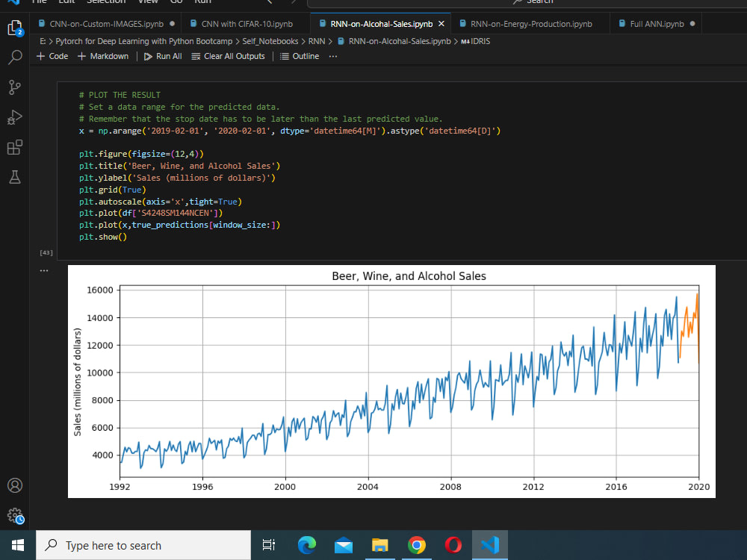Open Google Chrome from taskbar
Viewport: 747px width, 560px height.
(x=416, y=545)
